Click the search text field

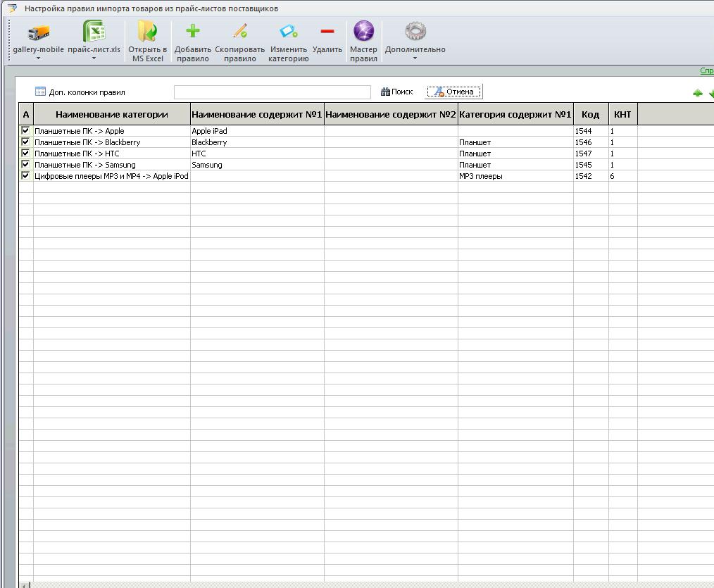tap(273, 92)
